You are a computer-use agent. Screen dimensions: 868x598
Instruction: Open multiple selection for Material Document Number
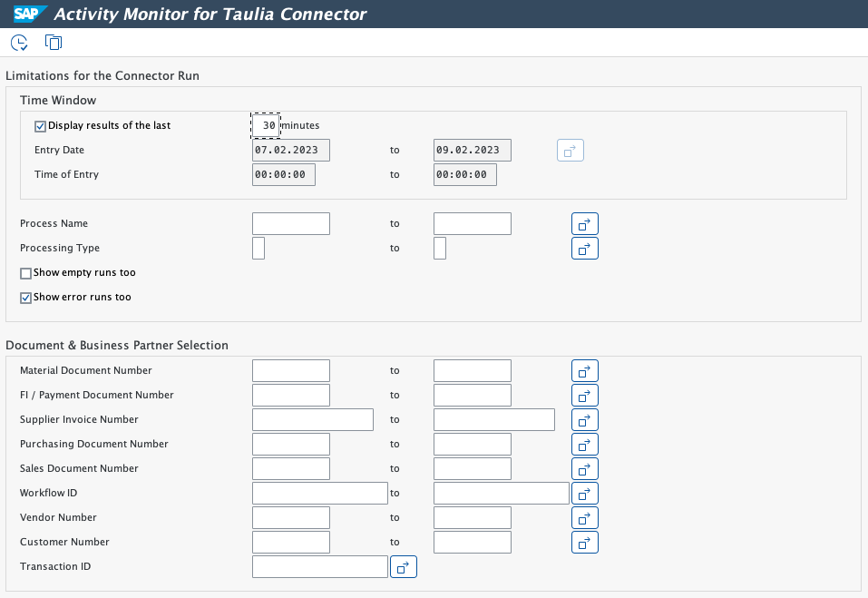tap(585, 370)
